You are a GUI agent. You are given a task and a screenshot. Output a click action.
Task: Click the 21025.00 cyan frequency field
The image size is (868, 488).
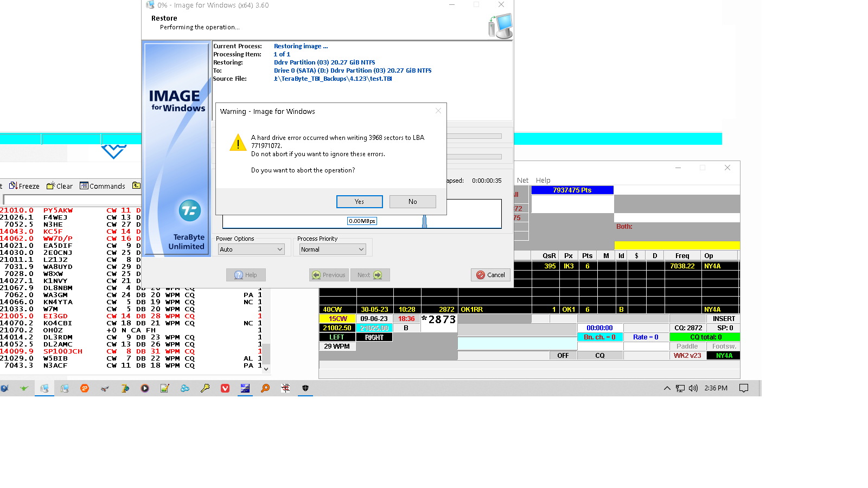tap(374, 328)
